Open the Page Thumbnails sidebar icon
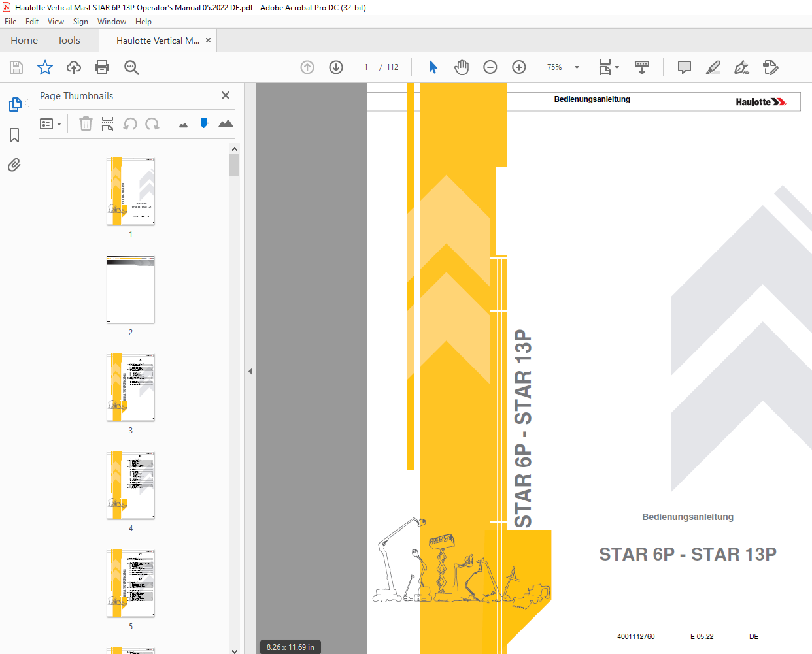812x654 pixels. pyautogui.click(x=14, y=105)
